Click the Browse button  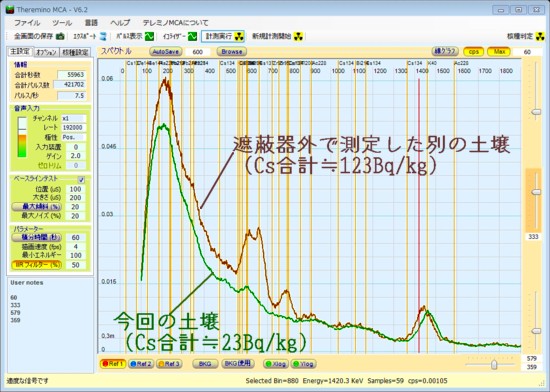[232, 52]
